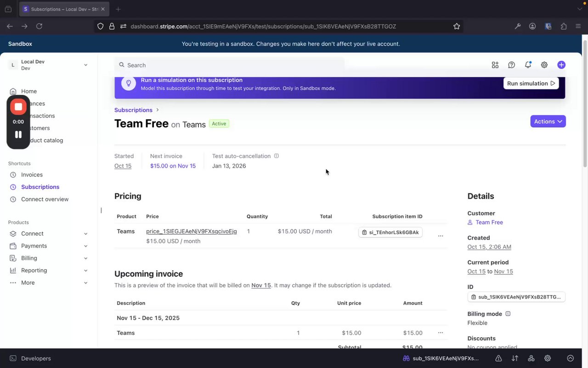
Task: Click info icon next to Billing mode
Action: coord(508,314)
